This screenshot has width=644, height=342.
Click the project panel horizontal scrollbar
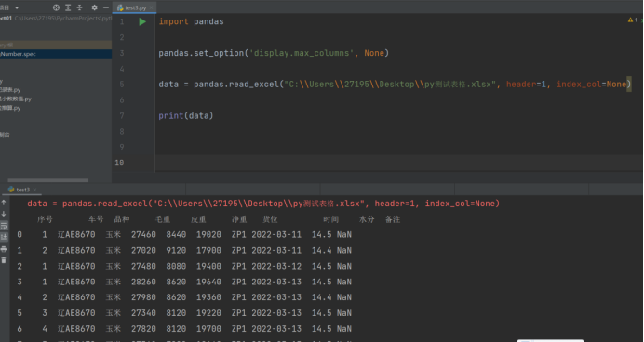pyautogui.click(x=48, y=180)
